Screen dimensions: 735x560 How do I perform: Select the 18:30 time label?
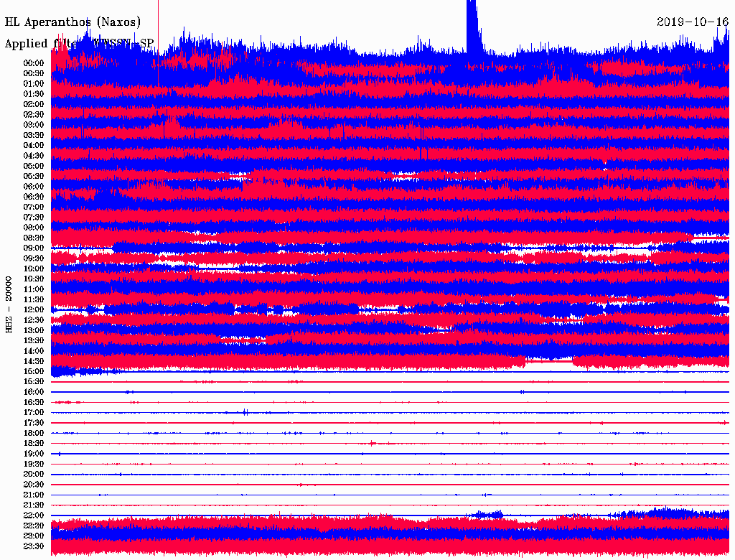[34, 444]
